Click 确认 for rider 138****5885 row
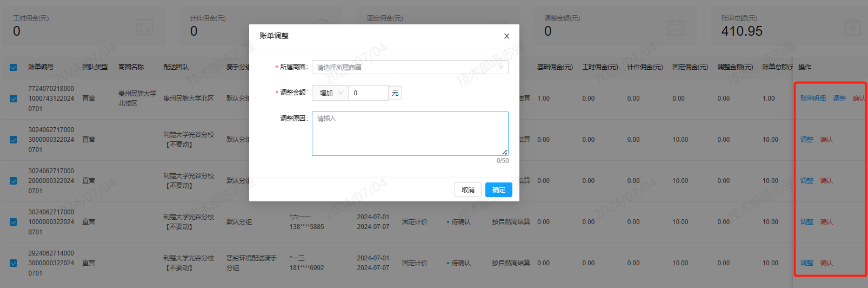Screen dimensions: 868x288 point(826,222)
